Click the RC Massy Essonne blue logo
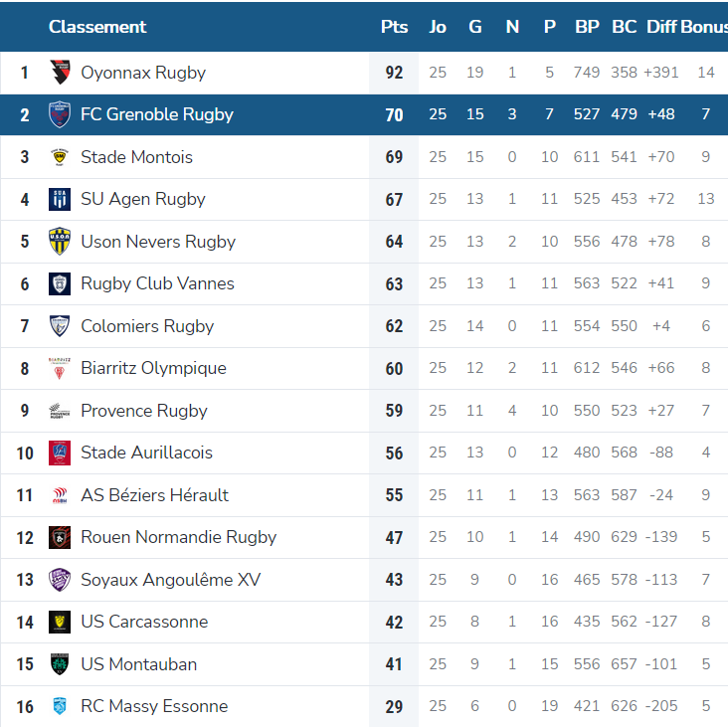This screenshot has width=728, height=727. pyautogui.click(x=60, y=706)
